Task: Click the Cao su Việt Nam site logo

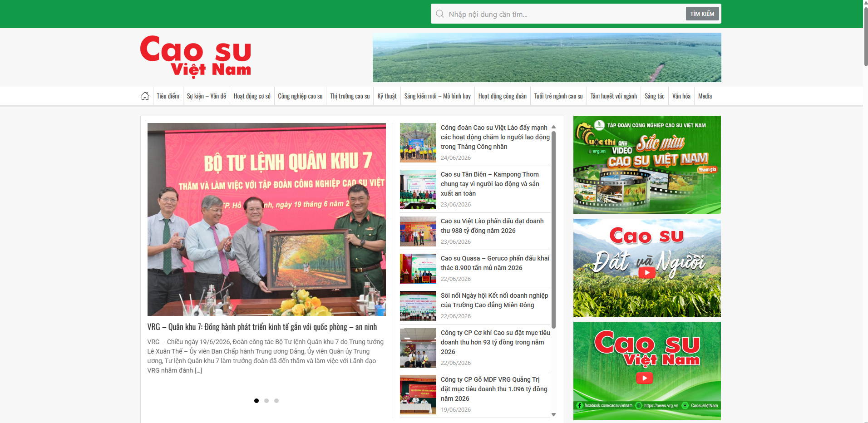Action: [x=196, y=57]
